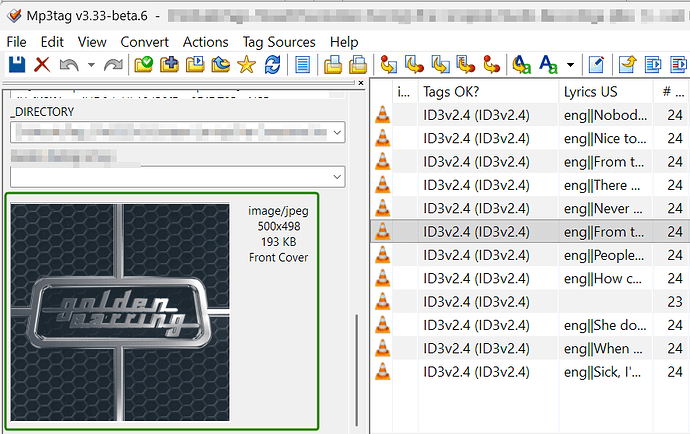Click the Actions icon with yellow arrow
690x434 pixels.
click(x=521, y=65)
